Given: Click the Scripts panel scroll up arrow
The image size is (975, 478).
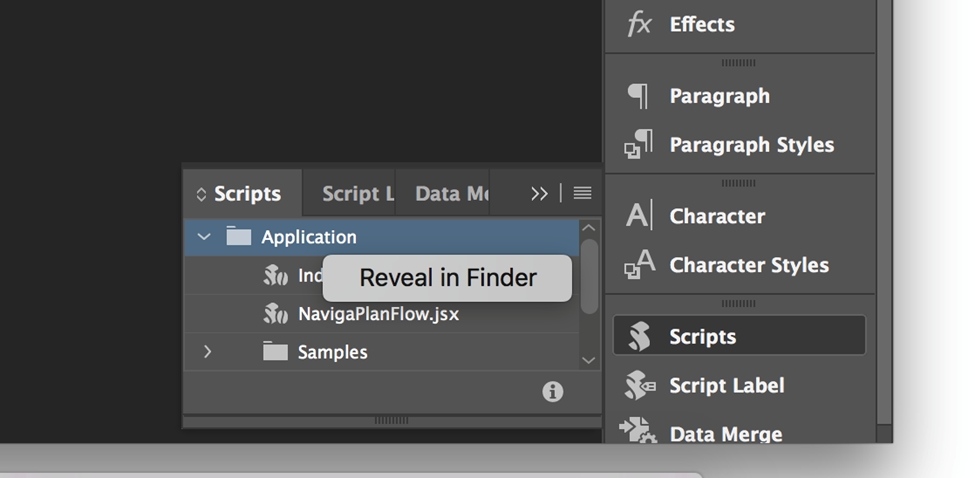Looking at the screenshot, I should tap(589, 228).
